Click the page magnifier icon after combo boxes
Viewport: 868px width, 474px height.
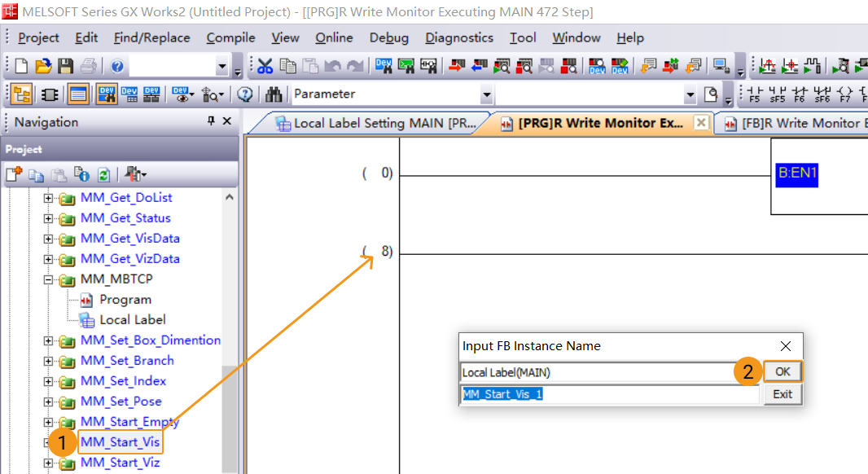712,94
